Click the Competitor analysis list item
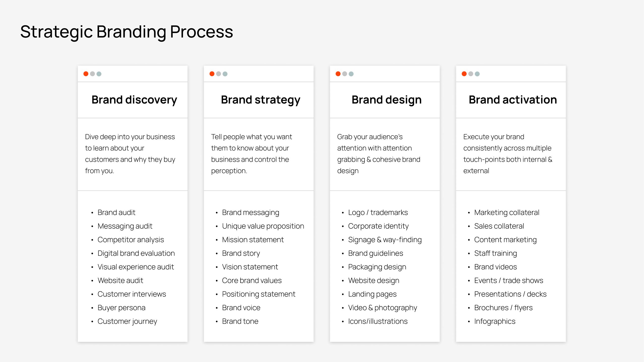Image resolution: width=644 pixels, height=362 pixels. [x=131, y=240]
